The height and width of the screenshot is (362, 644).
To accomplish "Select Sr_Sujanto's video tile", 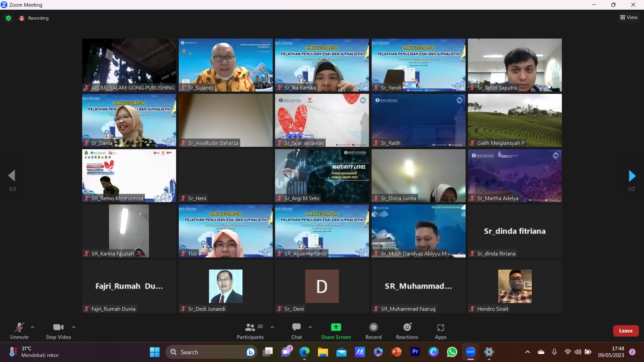I will (225, 65).
